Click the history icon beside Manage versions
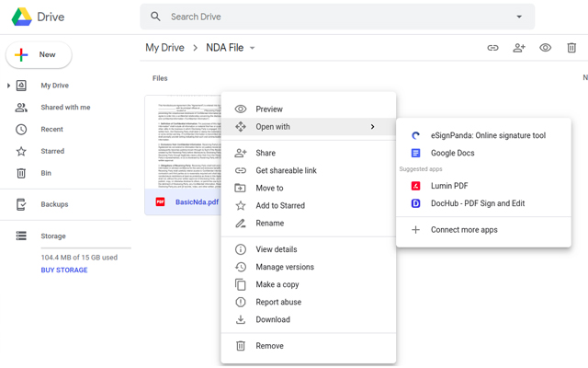The width and height of the screenshot is (588, 368). (241, 267)
